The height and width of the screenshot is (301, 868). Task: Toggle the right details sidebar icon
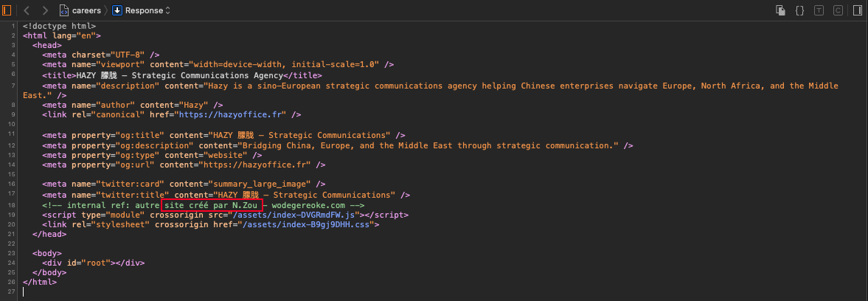point(858,10)
